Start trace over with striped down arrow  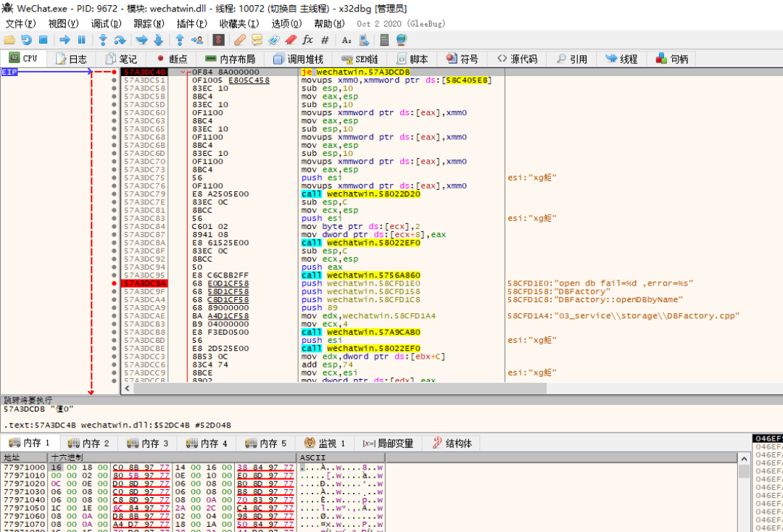(x=158, y=40)
